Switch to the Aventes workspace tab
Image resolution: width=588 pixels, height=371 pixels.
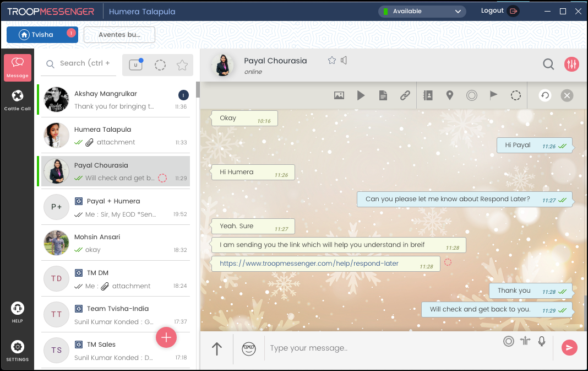point(119,35)
